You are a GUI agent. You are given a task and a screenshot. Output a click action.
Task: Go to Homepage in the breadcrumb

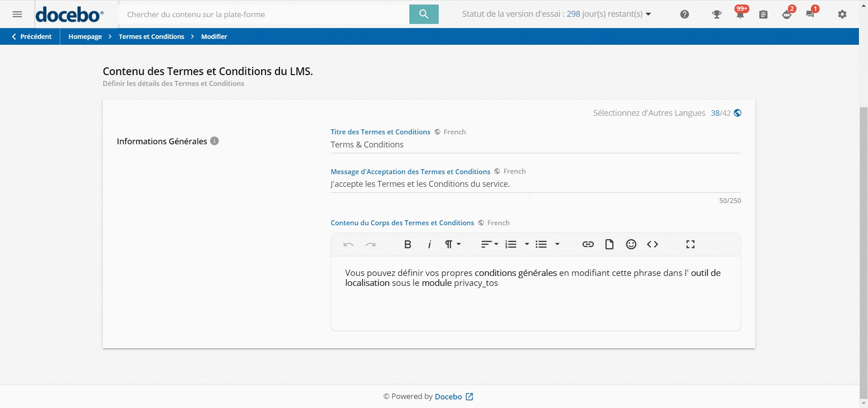[85, 37]
